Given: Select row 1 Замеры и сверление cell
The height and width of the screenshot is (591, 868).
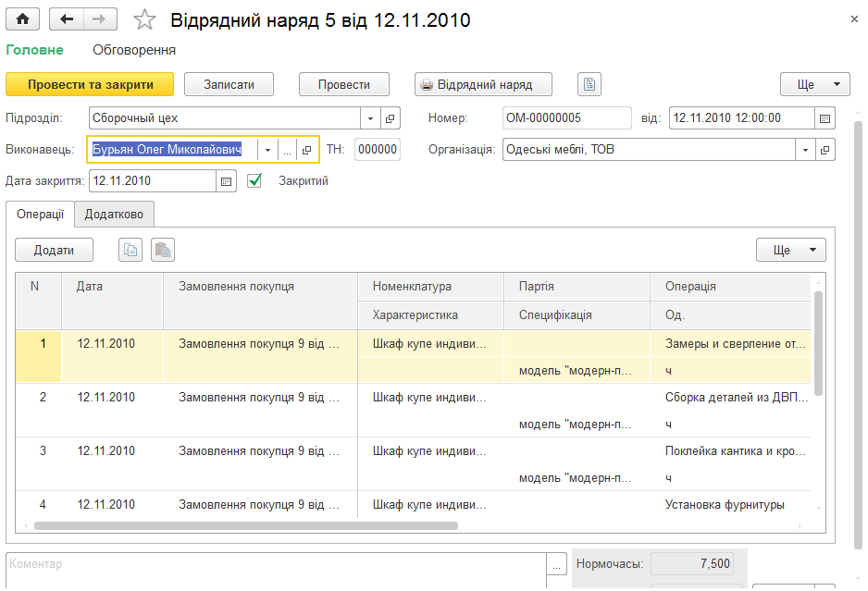Looking at the screenshot, I should click(730, 344).
